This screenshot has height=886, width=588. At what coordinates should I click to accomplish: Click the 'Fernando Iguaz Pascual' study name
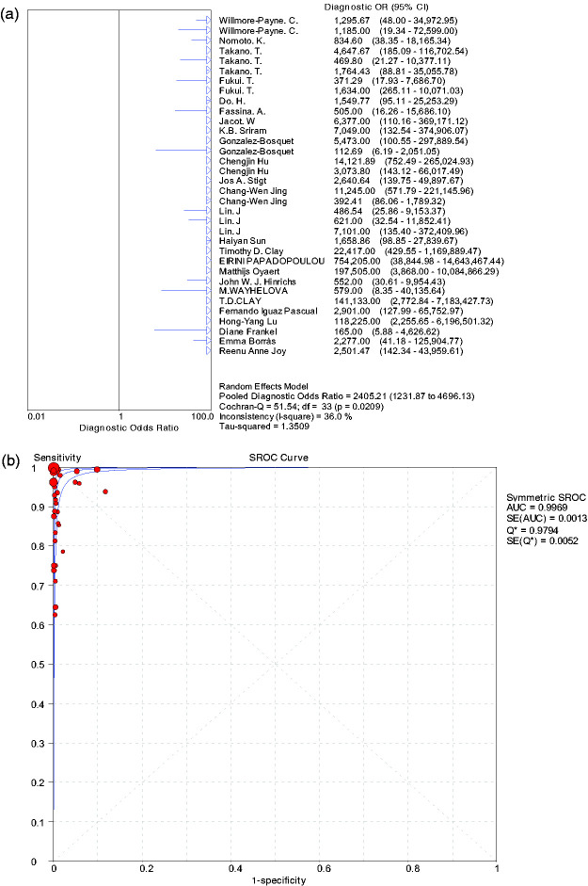[268, 312]
